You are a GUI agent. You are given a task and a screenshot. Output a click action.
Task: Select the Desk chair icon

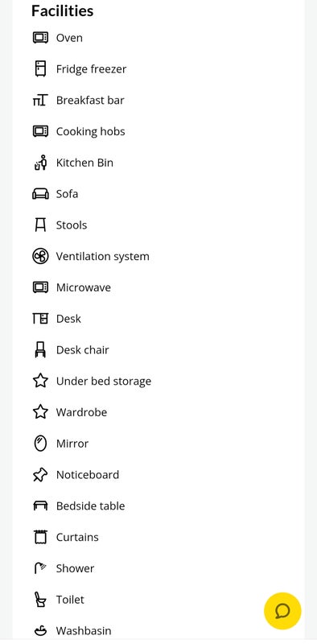point(40,350)
